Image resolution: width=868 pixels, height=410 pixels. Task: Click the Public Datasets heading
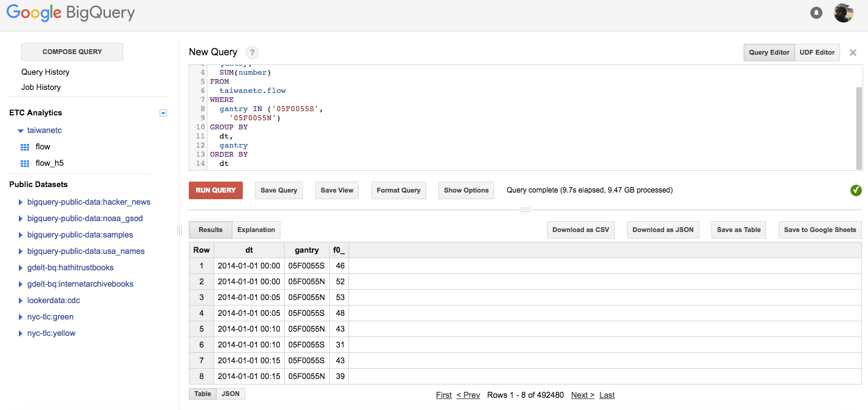(x=38, y=184)
